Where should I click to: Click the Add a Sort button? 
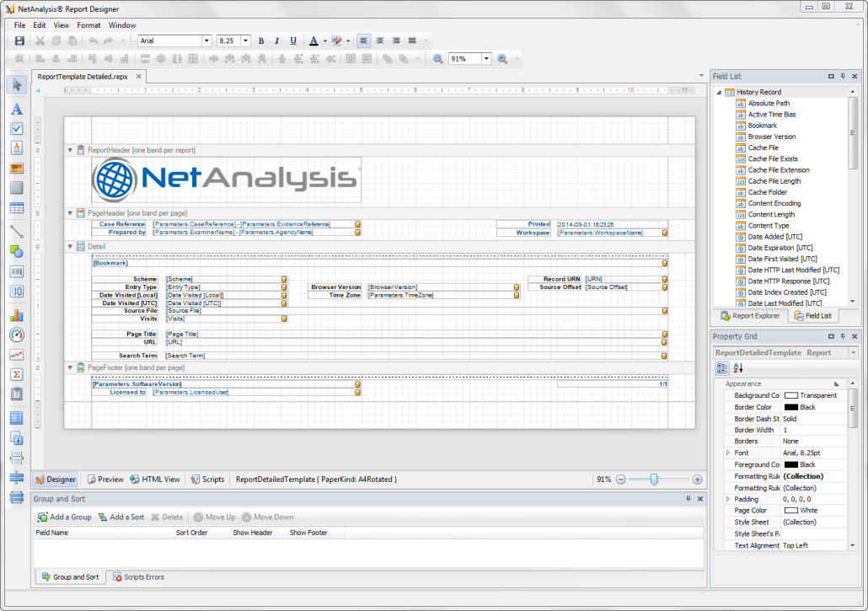[x=121, y=517]
